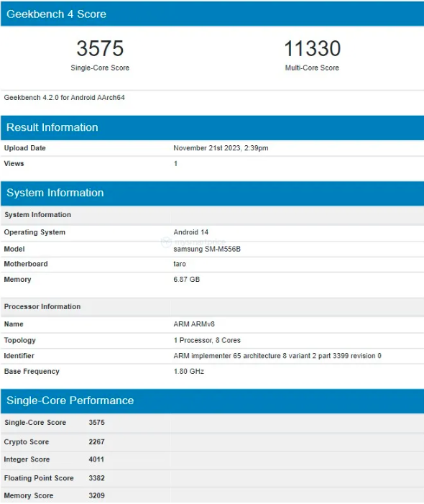Click the Floating Point Score label
424x504 pixels.
[x=39, y=478]
